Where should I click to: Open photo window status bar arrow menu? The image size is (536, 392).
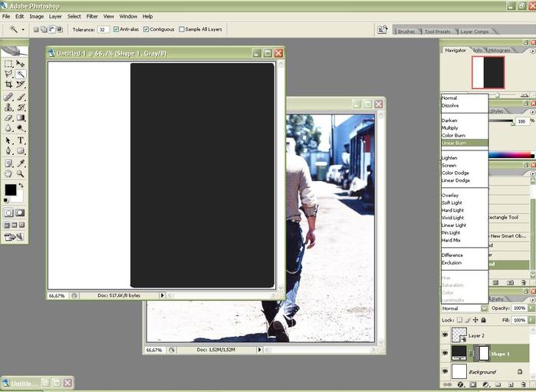[259, 350]
